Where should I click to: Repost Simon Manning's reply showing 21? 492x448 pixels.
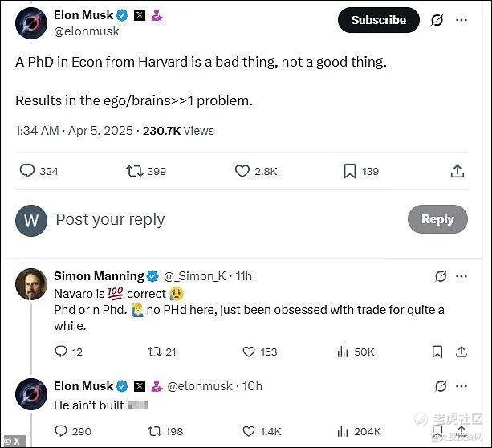[150, 352]
